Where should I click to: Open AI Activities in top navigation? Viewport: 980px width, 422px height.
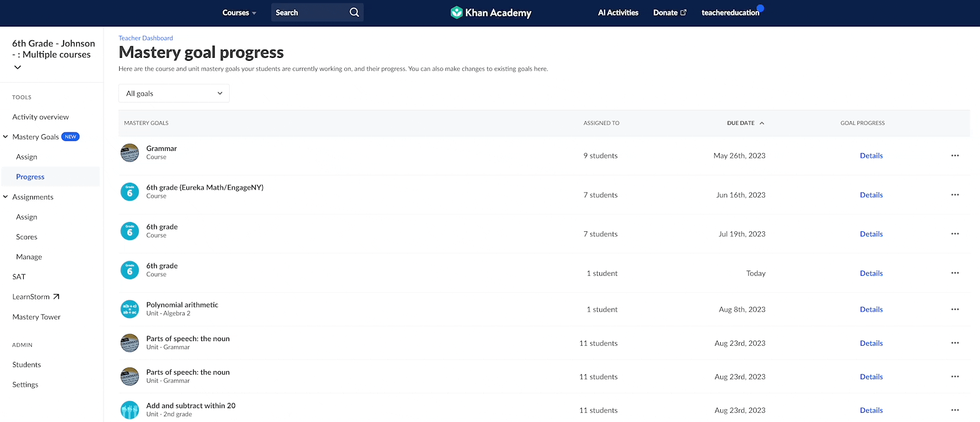[x=618, y=13]
